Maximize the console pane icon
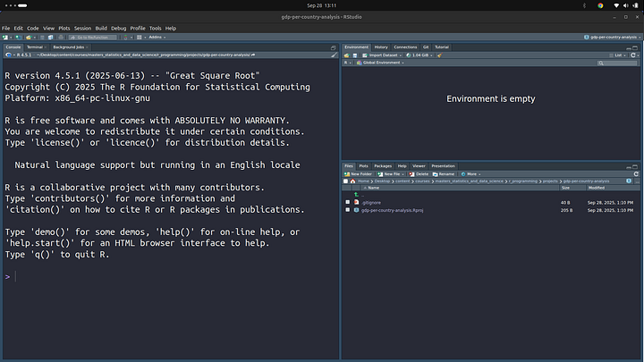The image size is (644, 362). tap(333, 47)
